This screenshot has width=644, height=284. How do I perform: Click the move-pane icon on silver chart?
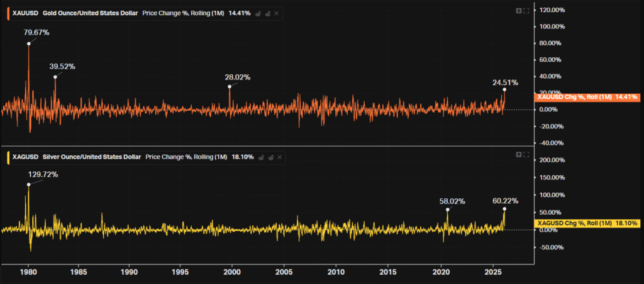point(518,154)
